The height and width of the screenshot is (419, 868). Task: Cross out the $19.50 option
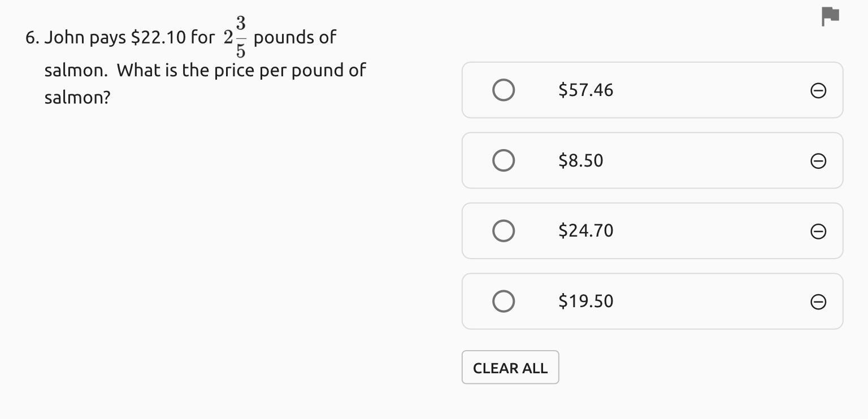[818, 302]
